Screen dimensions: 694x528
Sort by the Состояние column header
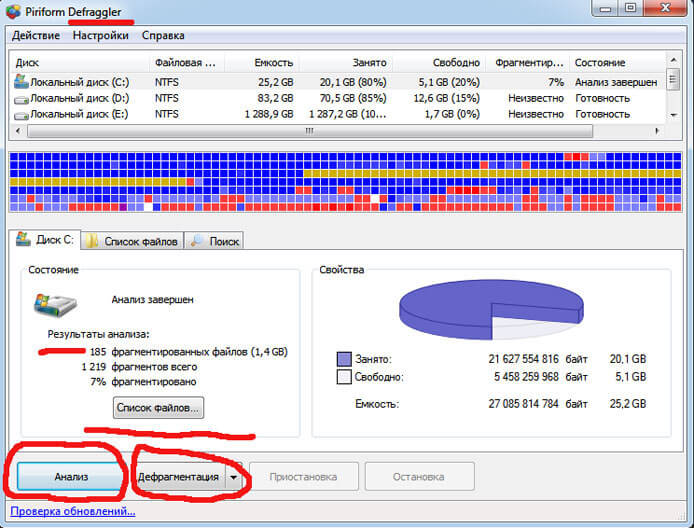(617, 63)
